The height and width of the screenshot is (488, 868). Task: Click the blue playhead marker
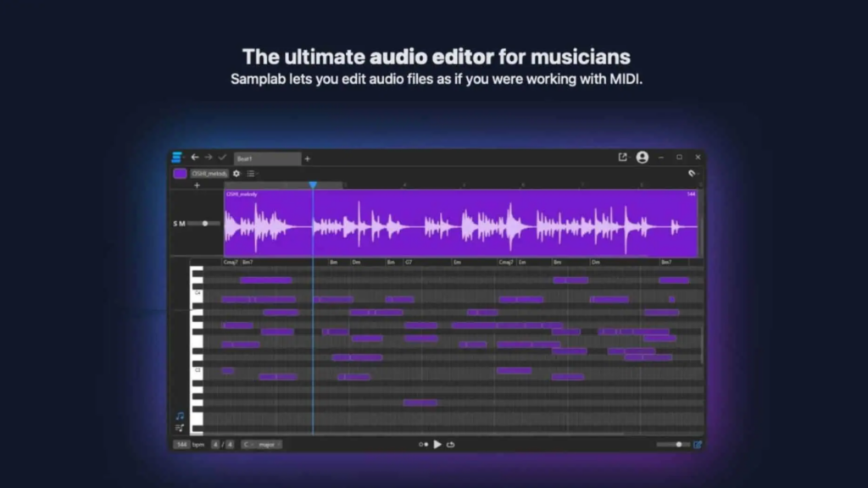(313, 185)
